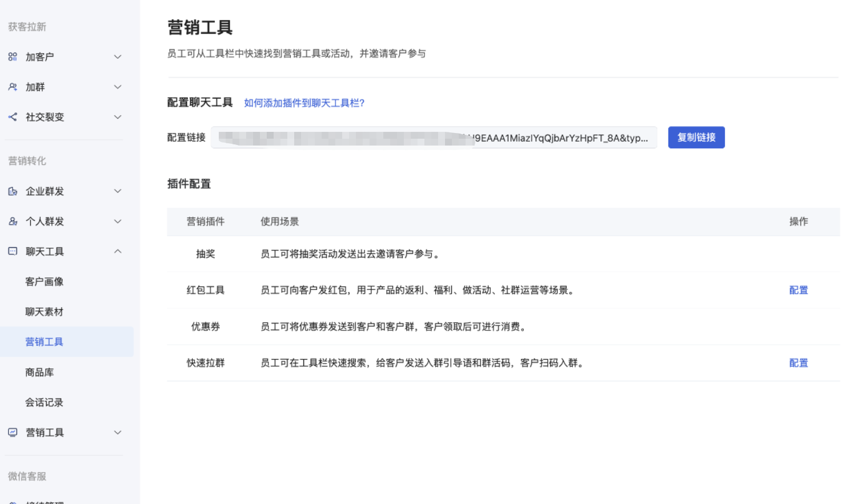Click the 员工可将抽奖活动发送出去邀请客户参与 description
This screenshot has width=854, height=504.
(351, 254)
